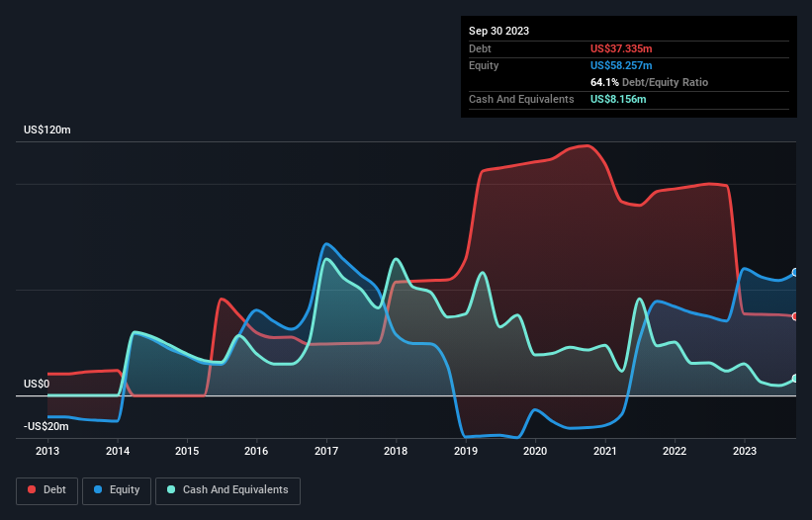Image resolution: width=812 pixels, height=520 pixels.
Task: Click the Debt row label in tooltip
Action: pyautogui.click(x=480, y=48)
